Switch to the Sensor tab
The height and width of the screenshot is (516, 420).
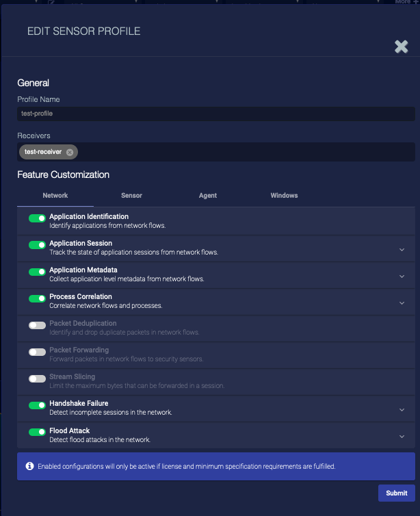(x=131, y=196)
